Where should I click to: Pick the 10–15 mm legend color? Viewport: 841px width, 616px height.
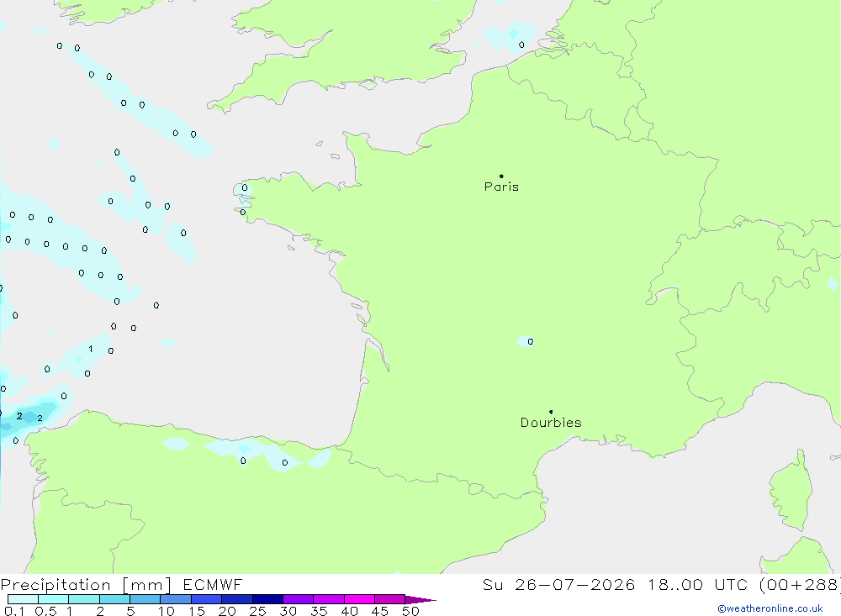[176, 599]
